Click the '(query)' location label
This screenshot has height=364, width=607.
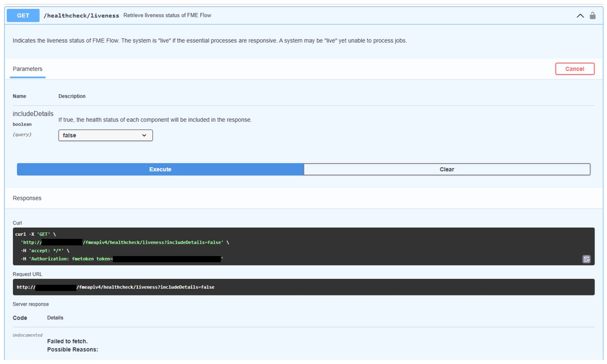coord(22,135)
